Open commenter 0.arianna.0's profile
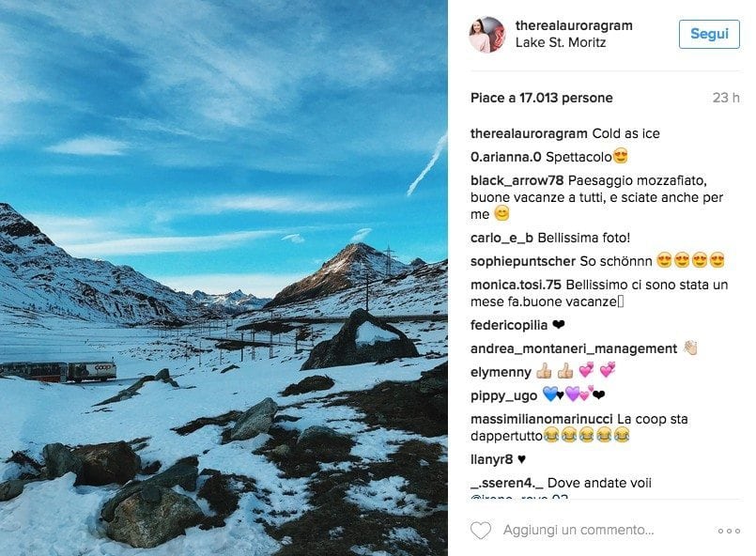 (506, 157)
